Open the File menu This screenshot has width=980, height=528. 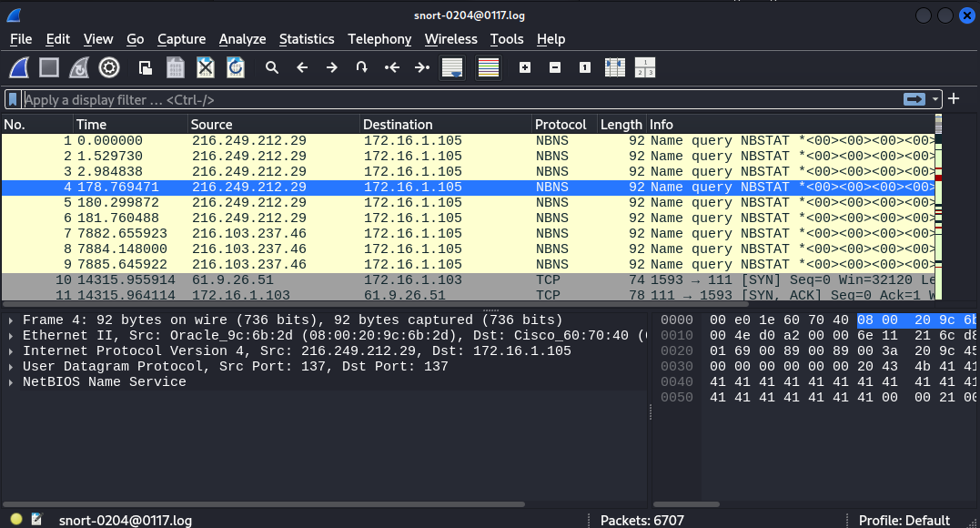click(x=21, y=39)
